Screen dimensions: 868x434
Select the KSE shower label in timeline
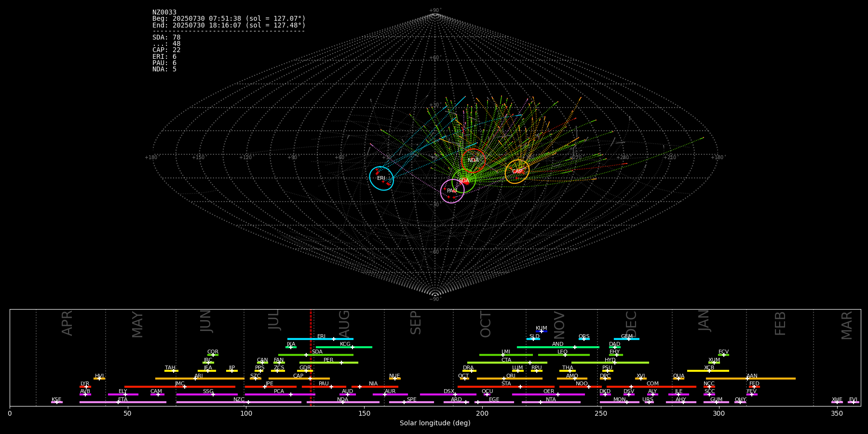(56, 399)
